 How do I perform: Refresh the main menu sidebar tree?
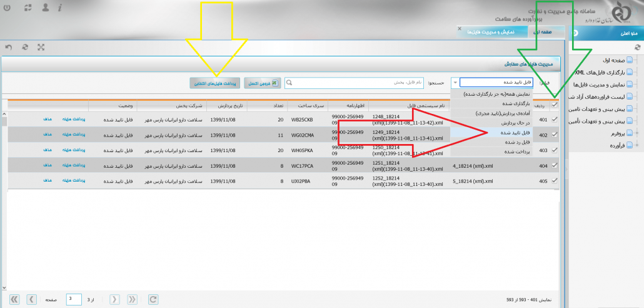point(637,47)
